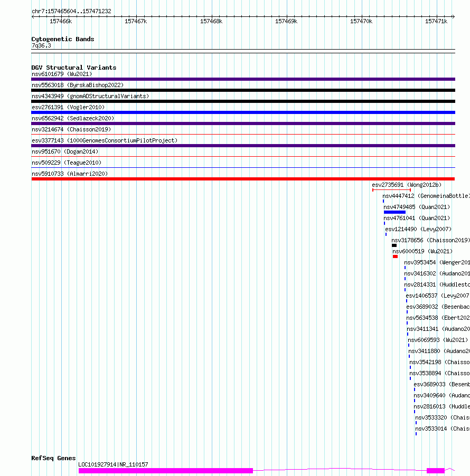Open variant esv1214490 (Levy2007)
The width and height of the screenshot is (470, 476).
[x=418, y=229]
